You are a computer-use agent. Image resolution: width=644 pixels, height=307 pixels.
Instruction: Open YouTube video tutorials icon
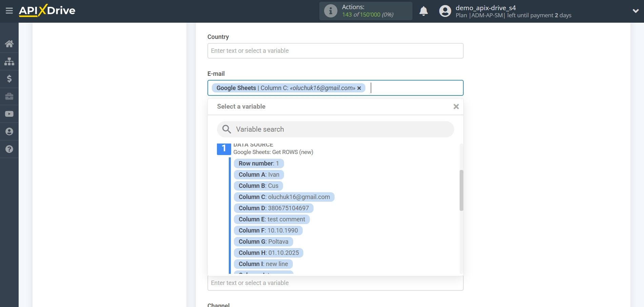click(9, 114)
